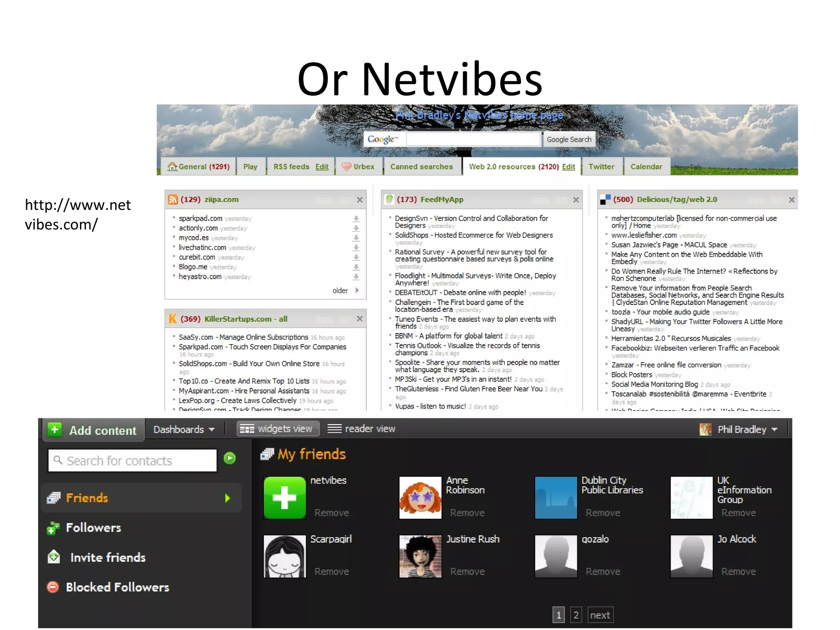This screenshot has width=840, height=630.
Task: Click Edit link on Web 2.0 resources tab
Action: point(568,167)
